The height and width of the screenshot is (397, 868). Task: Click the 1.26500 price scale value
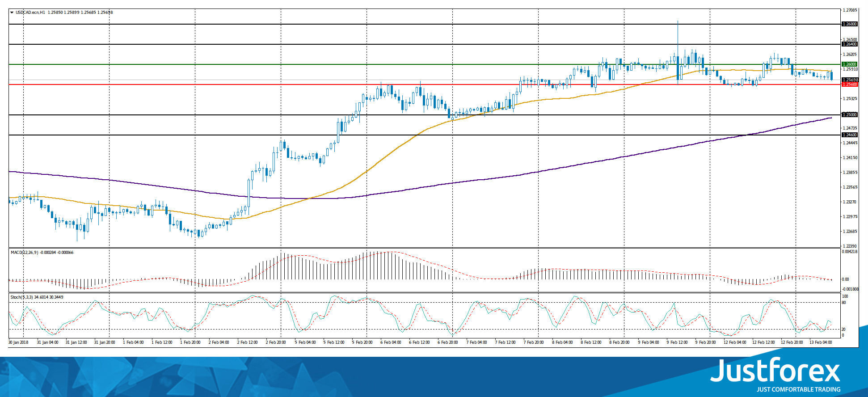(x=850, y=39)
